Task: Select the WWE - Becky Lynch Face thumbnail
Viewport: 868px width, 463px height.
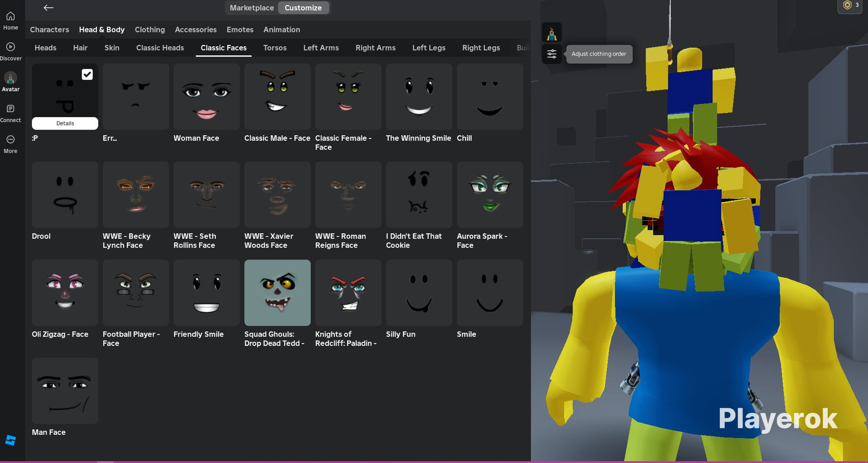Action: point(136,195)
